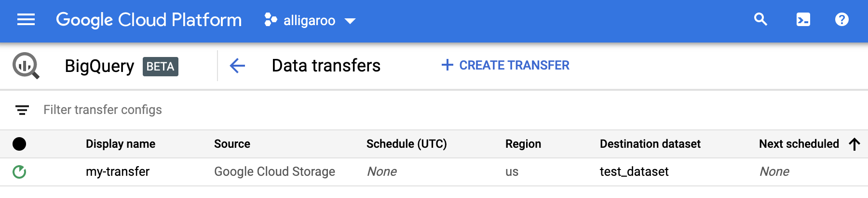Go back using the left arrow

coord(237,66)
